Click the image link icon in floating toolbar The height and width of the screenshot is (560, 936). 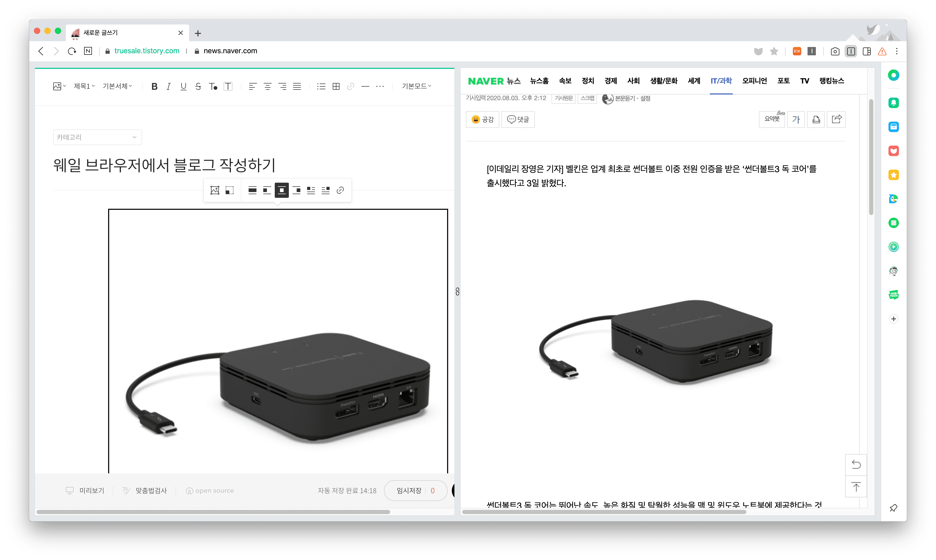tap(340, 190)
